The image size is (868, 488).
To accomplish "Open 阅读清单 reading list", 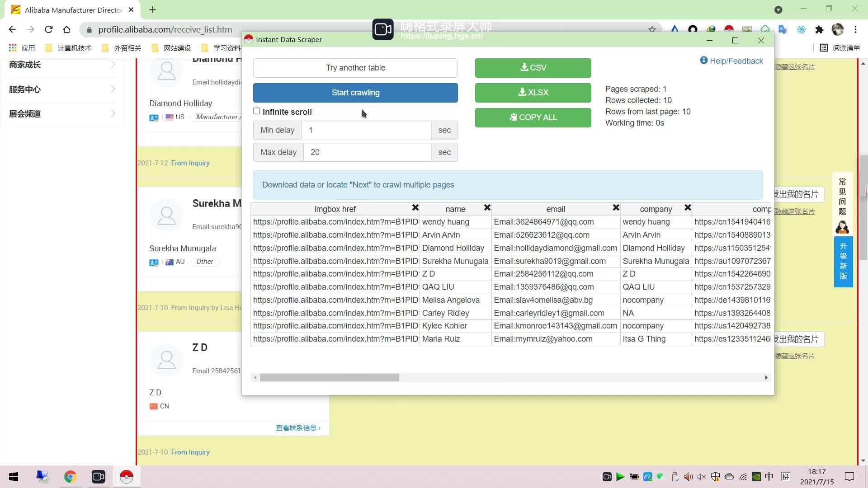I will coord(840,48).
